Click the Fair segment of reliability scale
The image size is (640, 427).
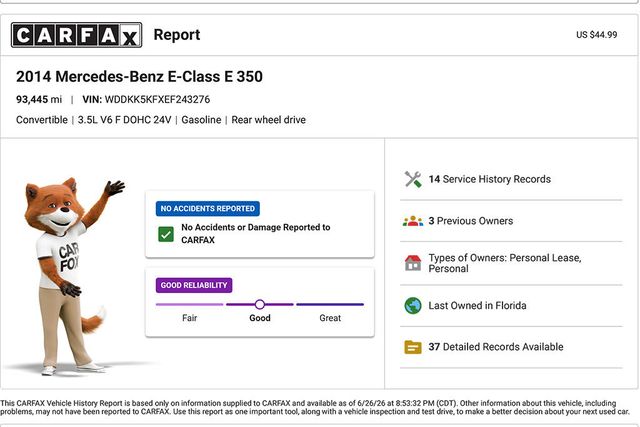(189, 304)
